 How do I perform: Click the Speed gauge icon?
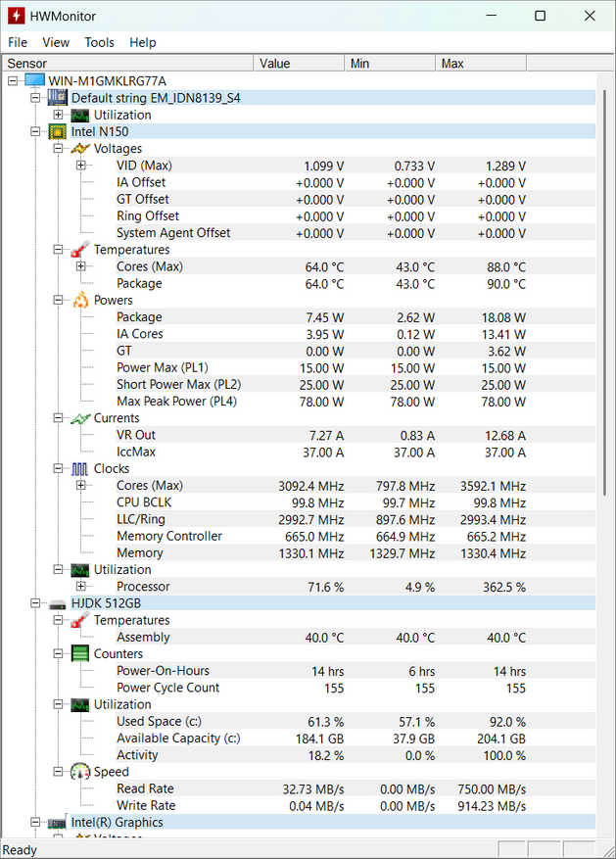point(80,772)
